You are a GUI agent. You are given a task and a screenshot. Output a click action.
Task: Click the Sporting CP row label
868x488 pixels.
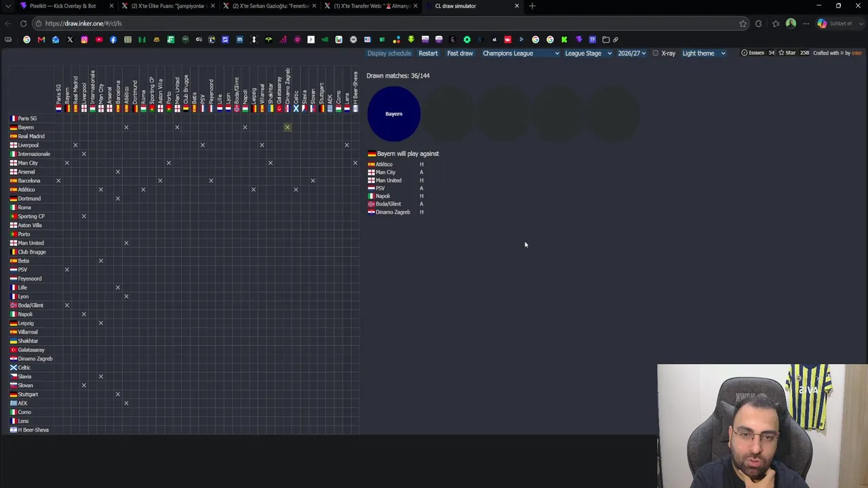(27, 216)
